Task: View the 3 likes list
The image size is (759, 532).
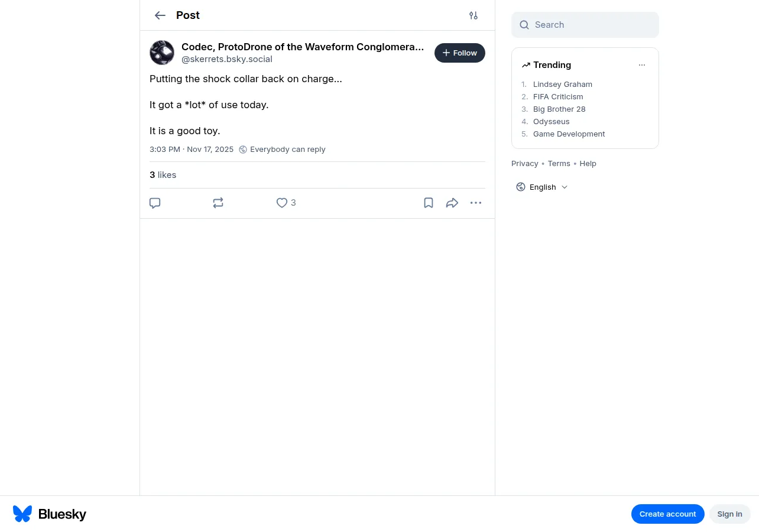Action: click(163, 175)
